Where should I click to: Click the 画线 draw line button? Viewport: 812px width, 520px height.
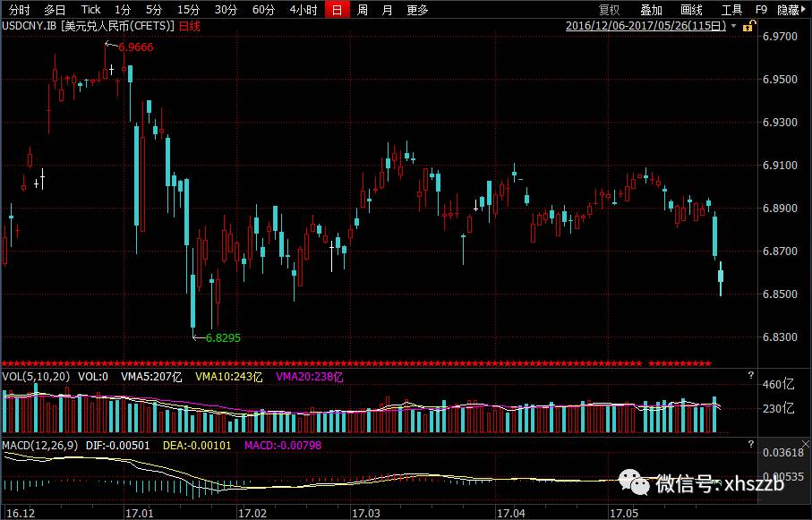691,10
